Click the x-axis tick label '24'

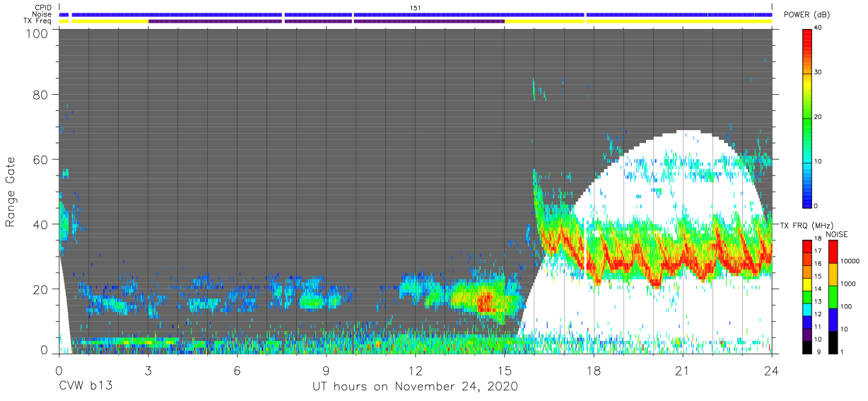click(x=771, y=370)
